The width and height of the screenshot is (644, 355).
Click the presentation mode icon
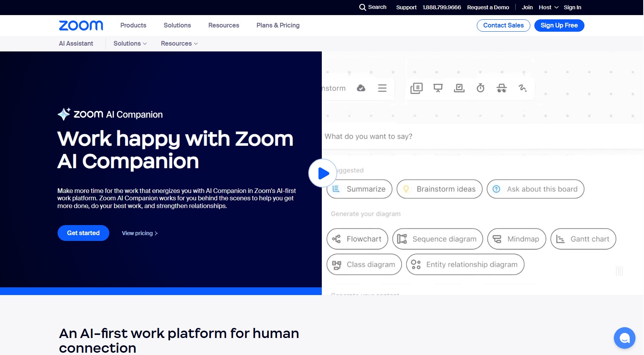(438, 88)
